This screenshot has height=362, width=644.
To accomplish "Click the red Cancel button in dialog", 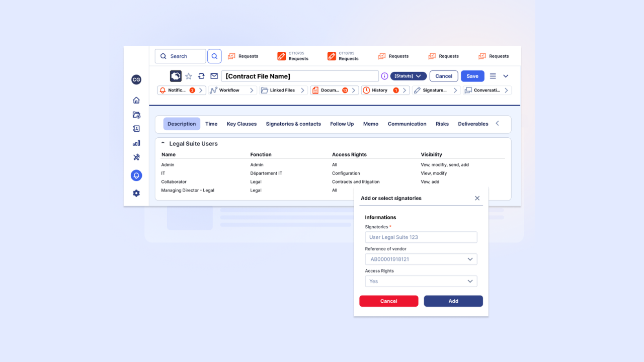I will (389, 301).
